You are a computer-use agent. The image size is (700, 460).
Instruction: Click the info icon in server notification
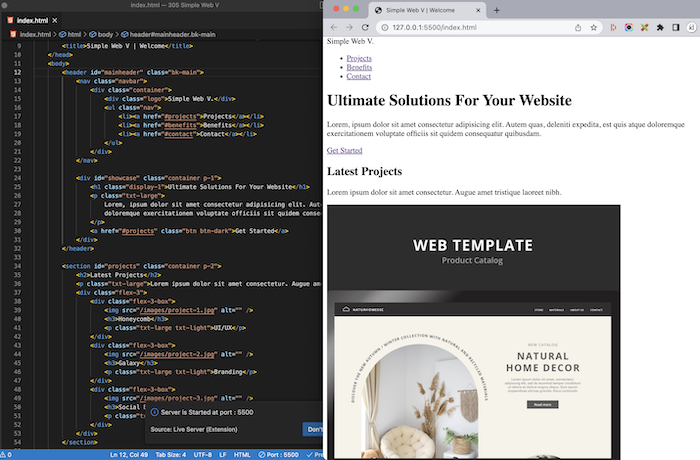154,412
